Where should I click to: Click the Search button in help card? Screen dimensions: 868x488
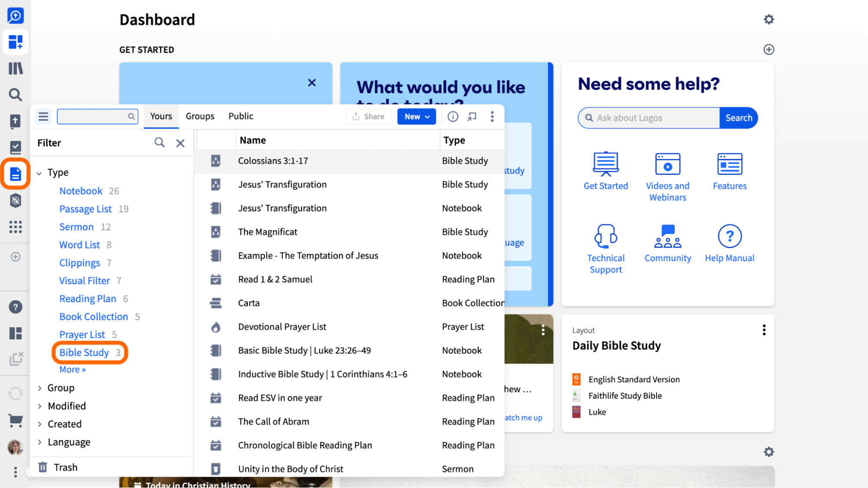pyautogui.click(x=738, y=118)
